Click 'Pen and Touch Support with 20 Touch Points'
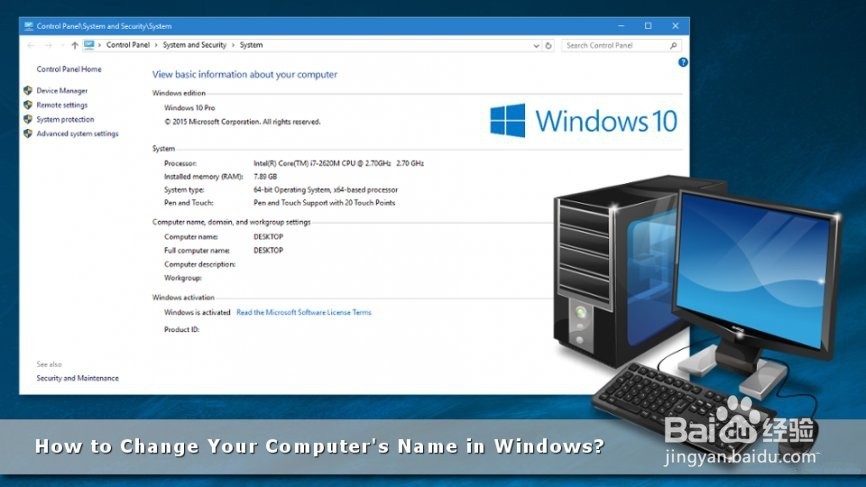866x487 pixels. 324,203
